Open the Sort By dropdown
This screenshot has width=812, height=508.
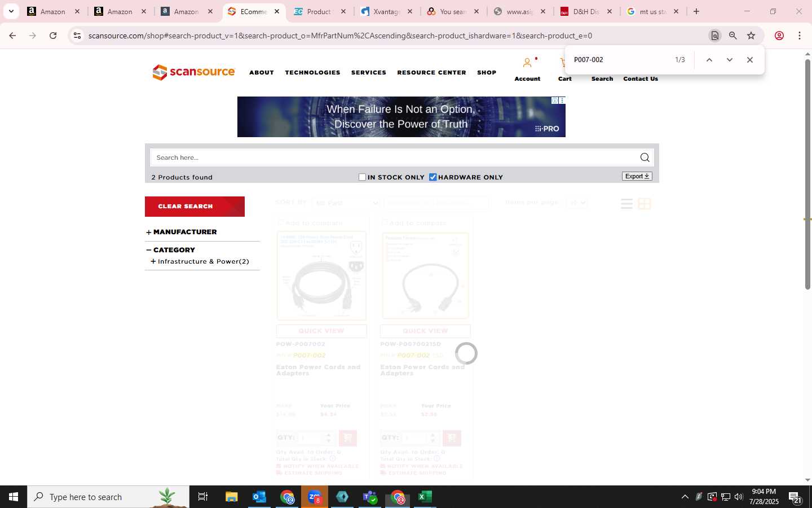click(346, 203)
